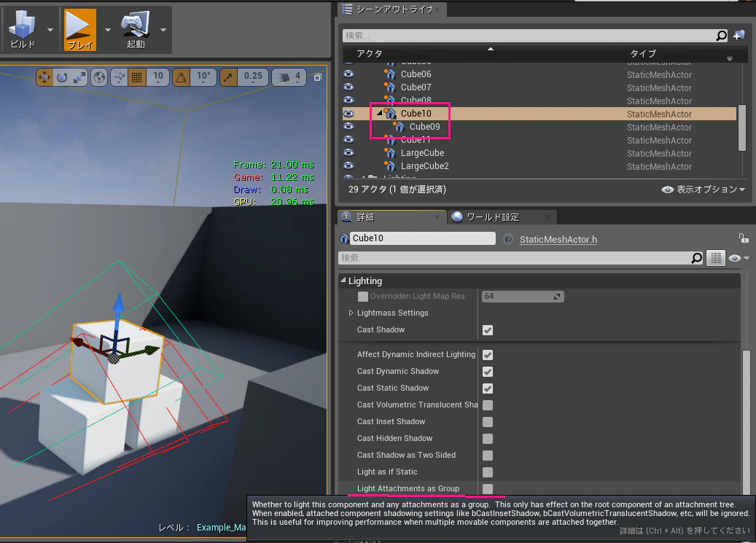Toggle the details panel lock icon
Viewport: 756px width, 543px height.
(x=744, y=238)
